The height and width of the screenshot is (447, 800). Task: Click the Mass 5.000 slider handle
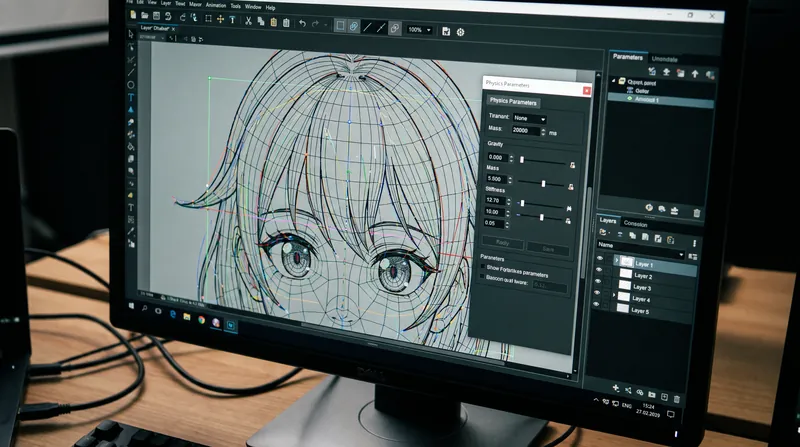point(543,183)
